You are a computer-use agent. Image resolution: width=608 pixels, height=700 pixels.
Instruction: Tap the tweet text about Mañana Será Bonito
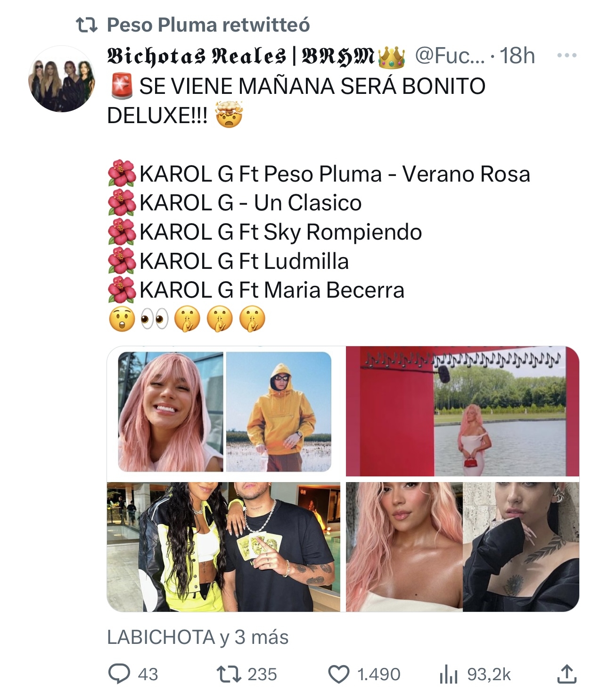point(296,100)
